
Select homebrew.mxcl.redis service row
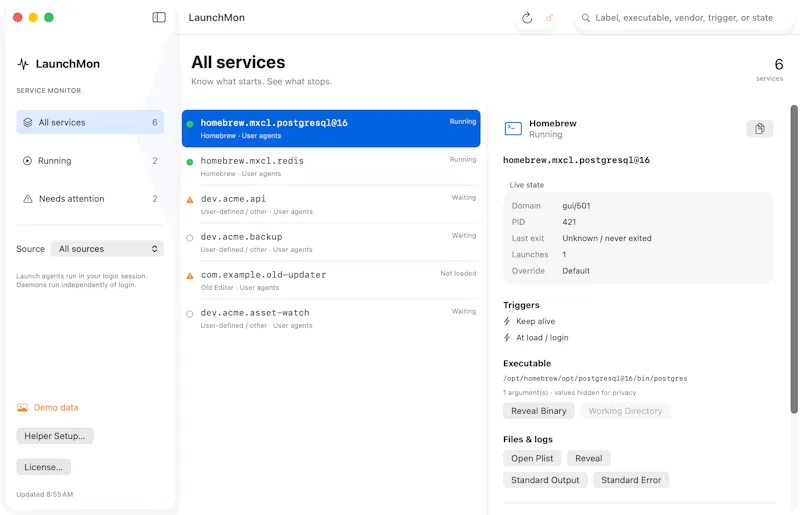(331, 166)
